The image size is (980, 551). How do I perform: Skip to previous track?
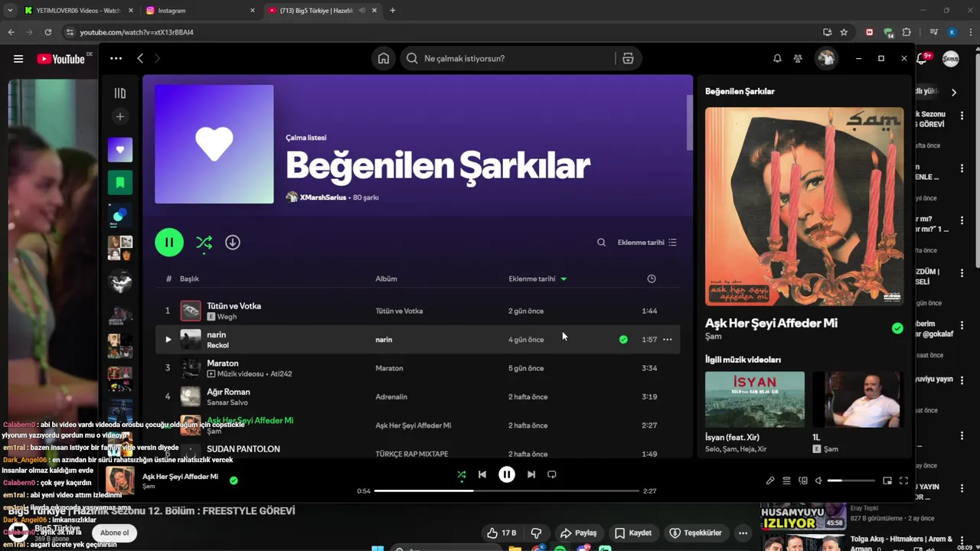pyautogui.click(x=482, y=474)
